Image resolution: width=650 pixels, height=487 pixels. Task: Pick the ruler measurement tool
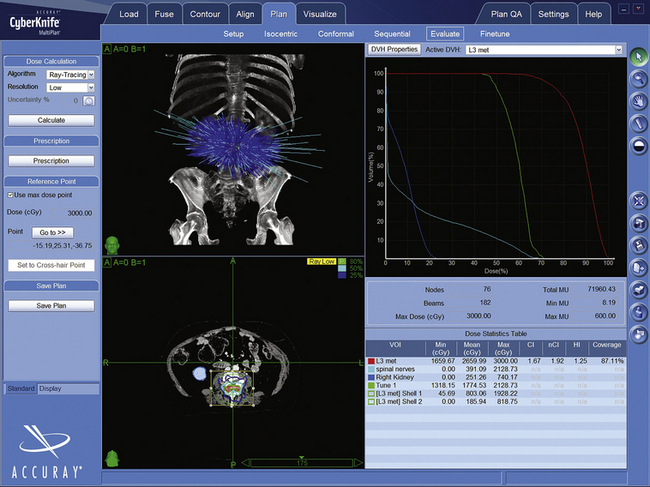(x=638, y=123)
